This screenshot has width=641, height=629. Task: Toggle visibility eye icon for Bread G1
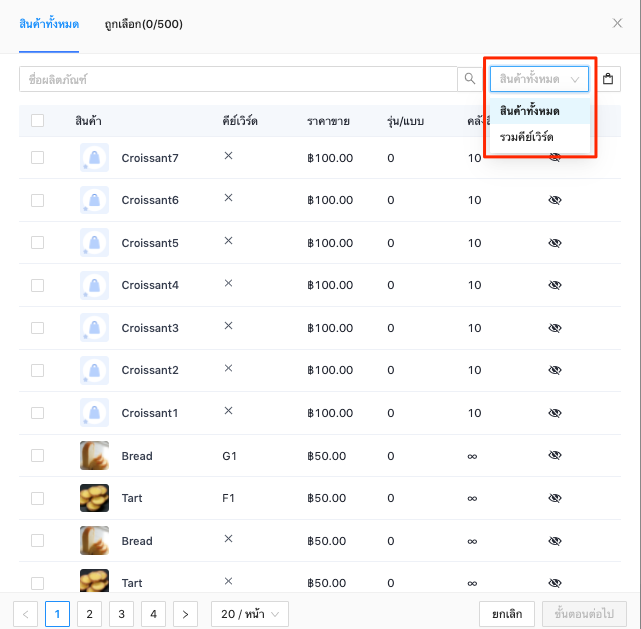[x=555, y=455]
